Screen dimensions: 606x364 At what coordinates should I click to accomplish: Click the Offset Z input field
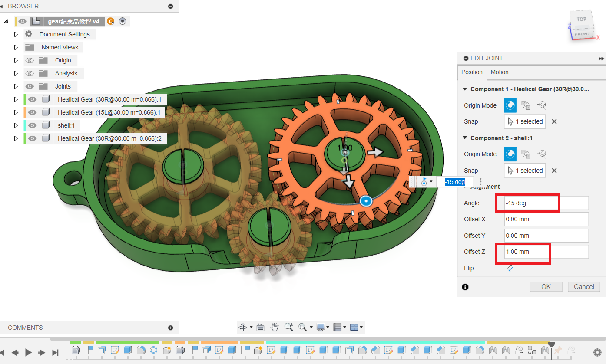pyautogui.click(x=546, y=252)
